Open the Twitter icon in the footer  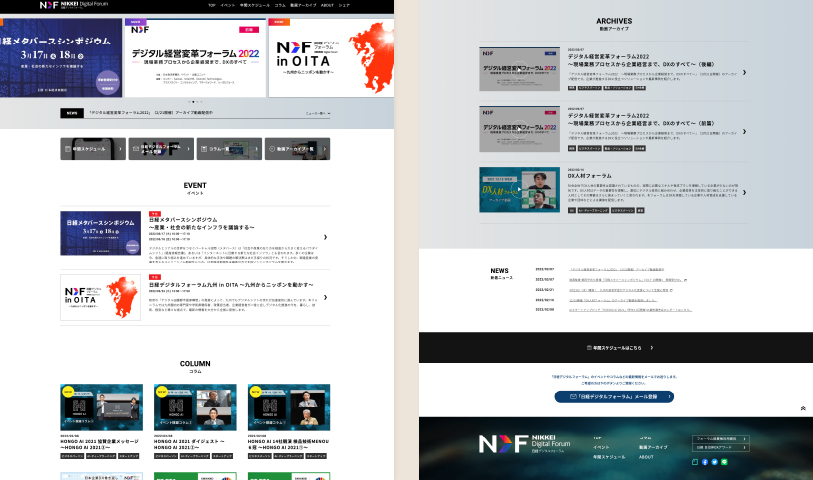tap(714, 462)
